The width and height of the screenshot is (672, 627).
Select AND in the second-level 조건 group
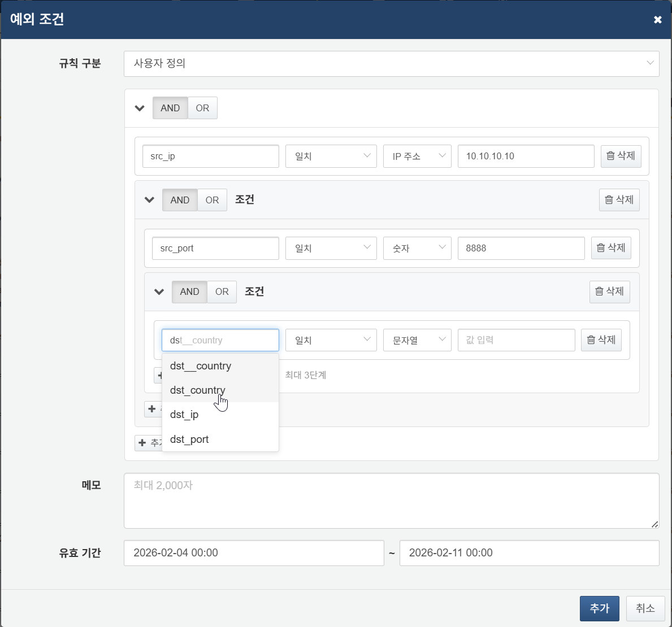pos(180,200)
